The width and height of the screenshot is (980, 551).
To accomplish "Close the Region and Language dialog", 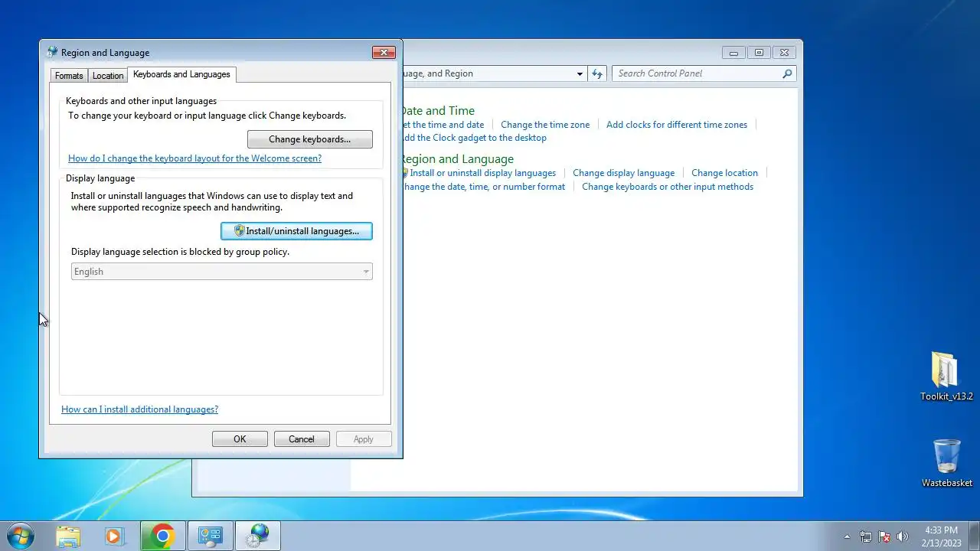I will pyautogui.click(x=384, y=52).
